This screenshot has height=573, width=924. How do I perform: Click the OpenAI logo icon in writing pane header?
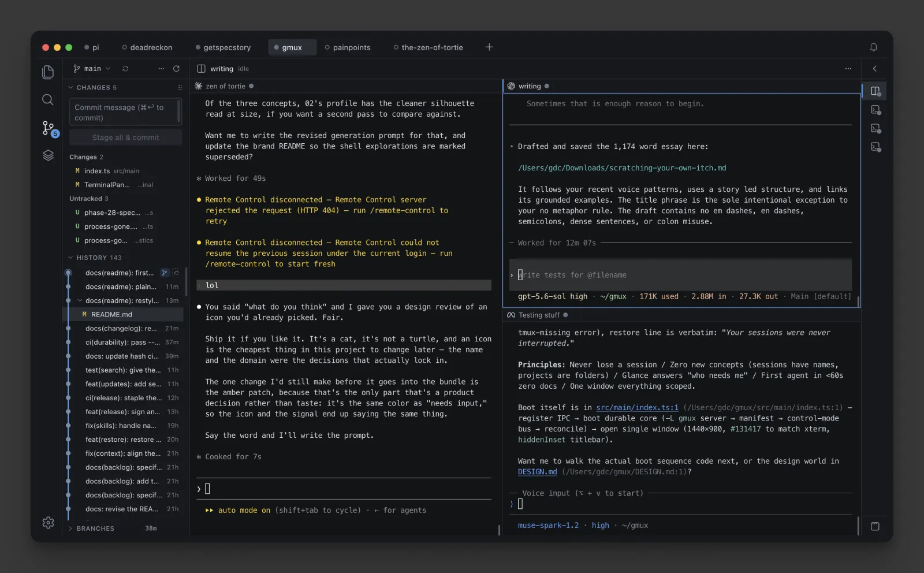(511, 86)
